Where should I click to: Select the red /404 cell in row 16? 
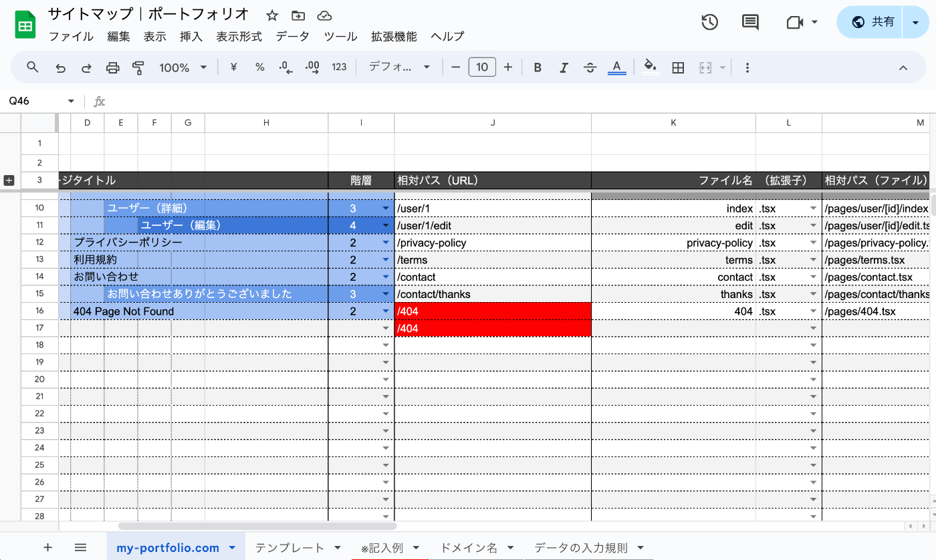(493, 311)
